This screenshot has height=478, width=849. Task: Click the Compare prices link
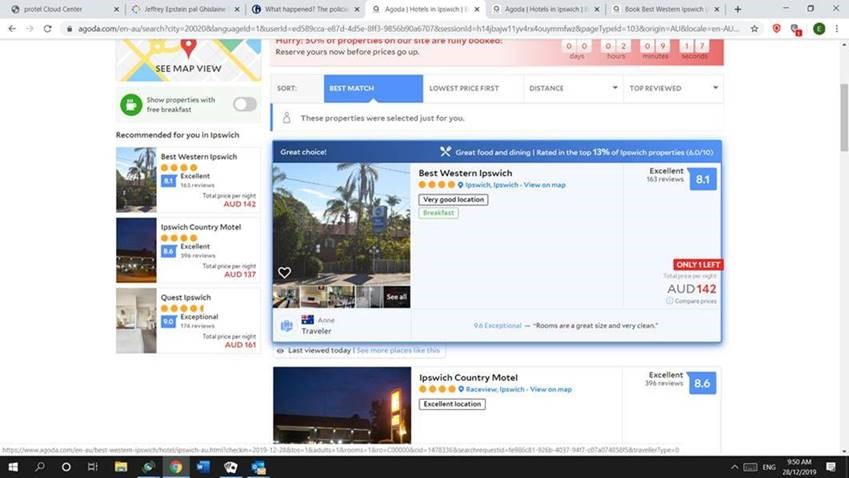[x=695, y=301]
